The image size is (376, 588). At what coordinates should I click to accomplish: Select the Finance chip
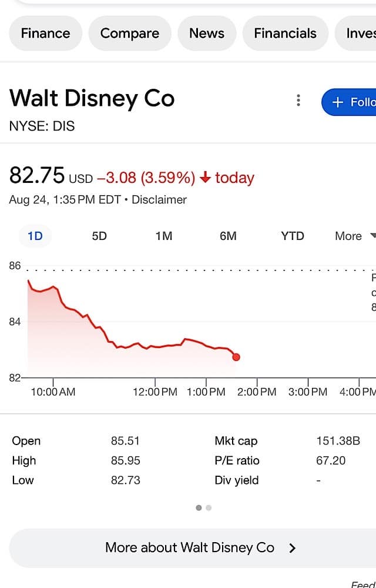point(45,34)
